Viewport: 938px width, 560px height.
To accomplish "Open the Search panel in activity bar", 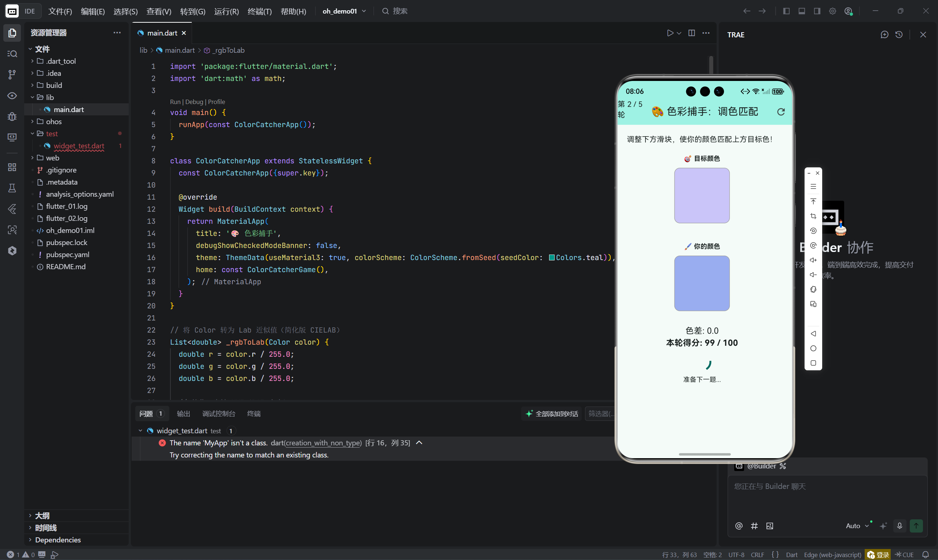I will point(12,53).
